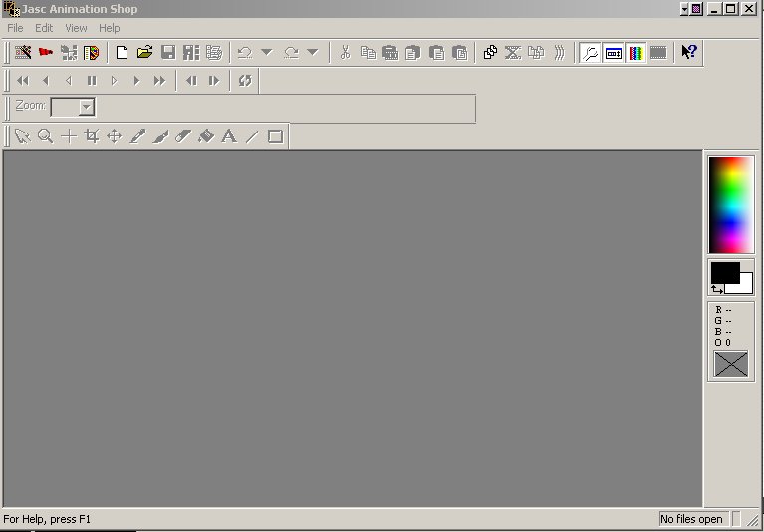Click the overlapping squares duplicate icon
Image resolution: width=764 pixels, height=532 pixels.
490,52
